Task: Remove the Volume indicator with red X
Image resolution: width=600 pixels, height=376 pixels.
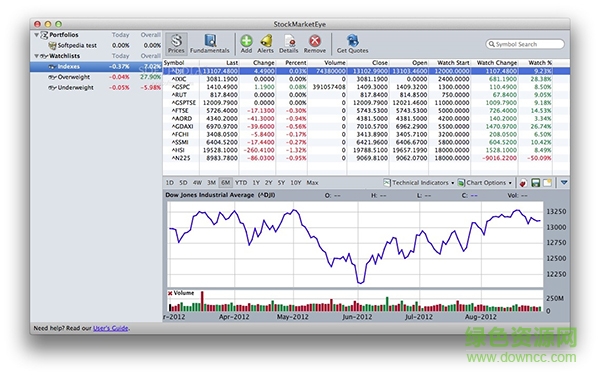Action: pyautogui.click(x=170, y=293)
